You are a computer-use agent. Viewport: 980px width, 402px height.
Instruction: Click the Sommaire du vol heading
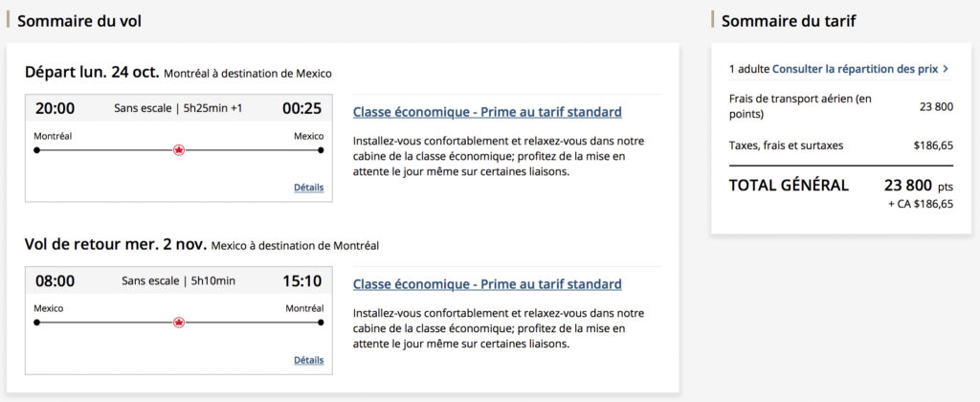point(80,20)
